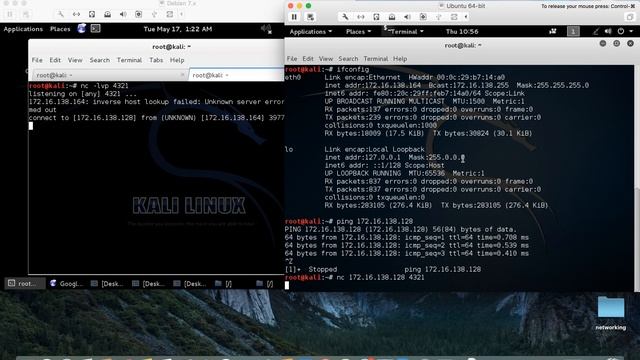
Task: Click right terminal window scrollbar
Action: tap(637, 178)
